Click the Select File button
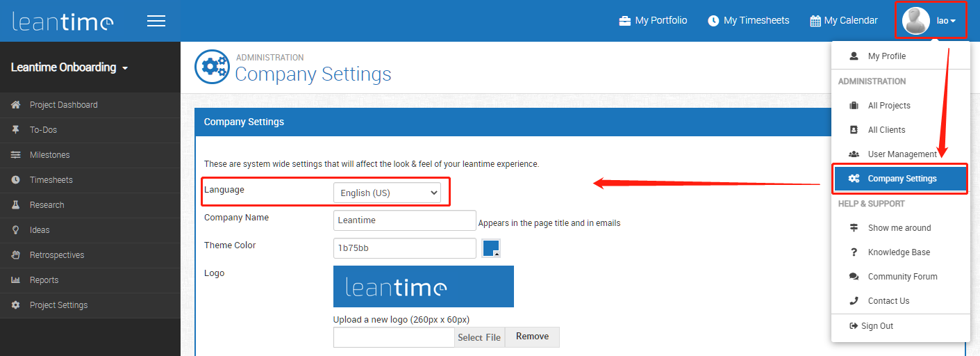 coord(479,337)
